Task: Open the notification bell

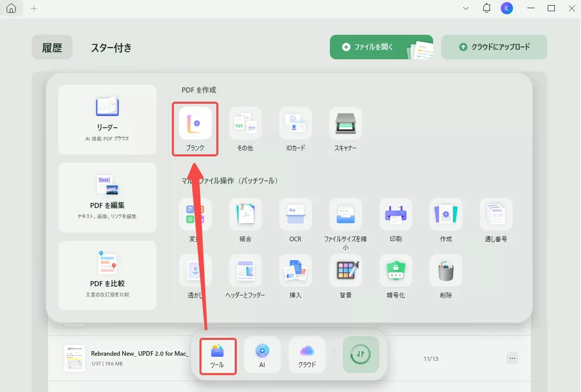Action: click(486, 8)
